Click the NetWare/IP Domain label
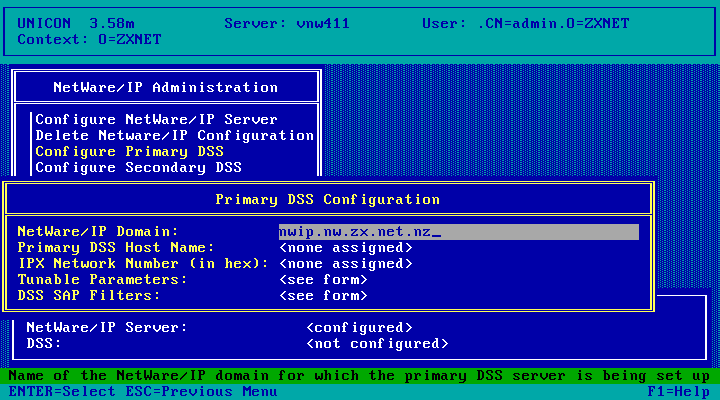The image size is (720, 400). [x=98, y=231]
